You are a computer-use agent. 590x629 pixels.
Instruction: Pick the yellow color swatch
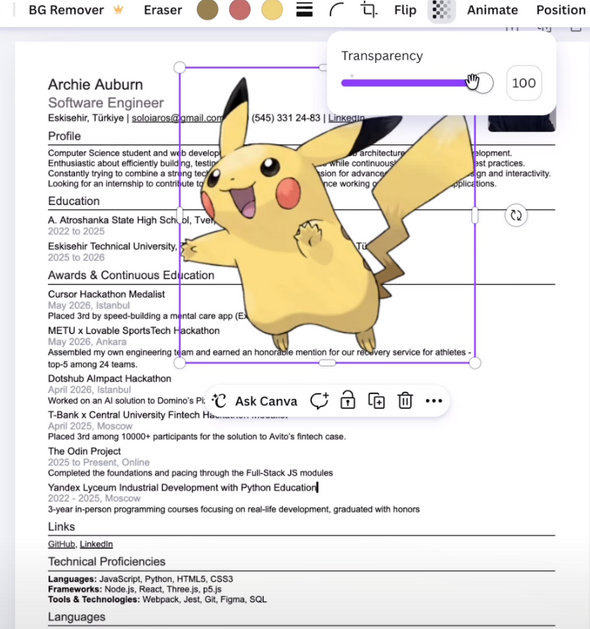272,10
